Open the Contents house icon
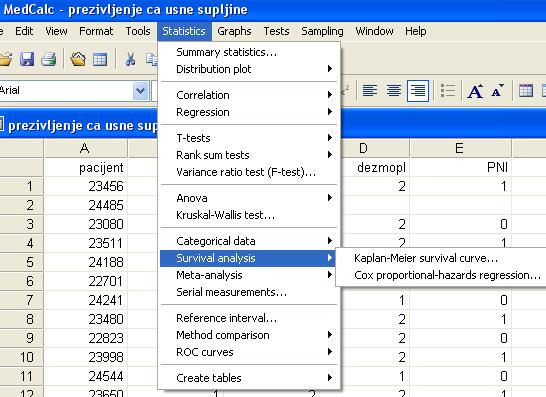The image size is (546, 397). pyautogui.click(x=78, y=59)
